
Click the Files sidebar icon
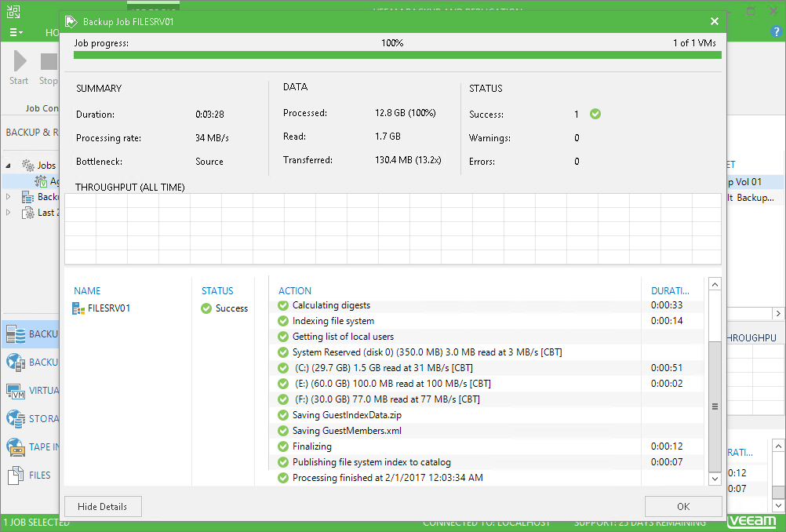point(16,476)
